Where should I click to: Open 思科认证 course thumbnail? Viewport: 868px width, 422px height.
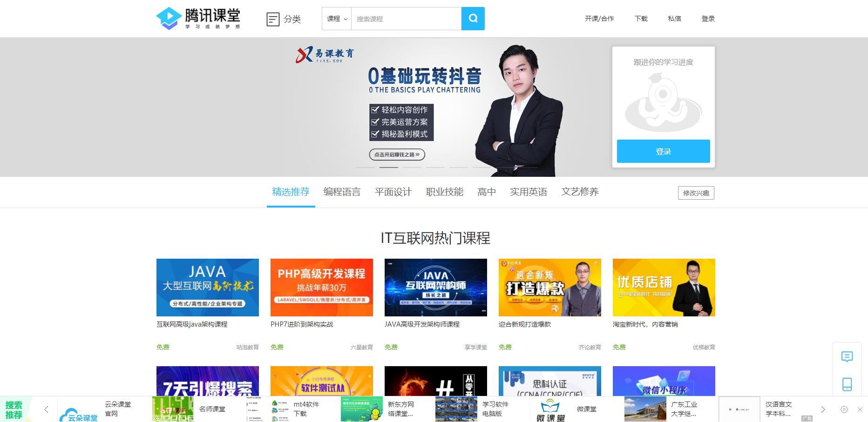(550, 381)
